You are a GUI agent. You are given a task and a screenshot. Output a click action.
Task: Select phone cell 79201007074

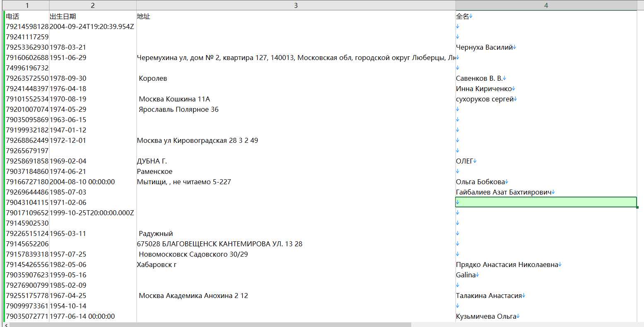click(27, 109)
